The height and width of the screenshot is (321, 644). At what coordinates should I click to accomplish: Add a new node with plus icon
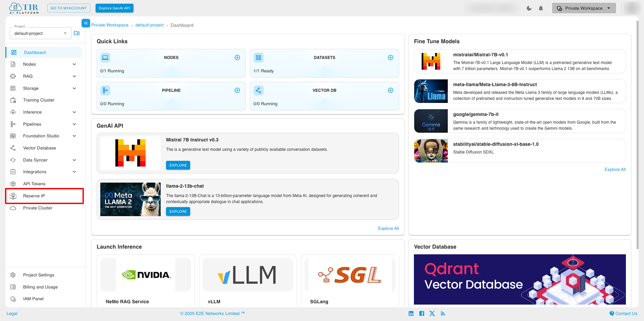[x=237, y=58]
